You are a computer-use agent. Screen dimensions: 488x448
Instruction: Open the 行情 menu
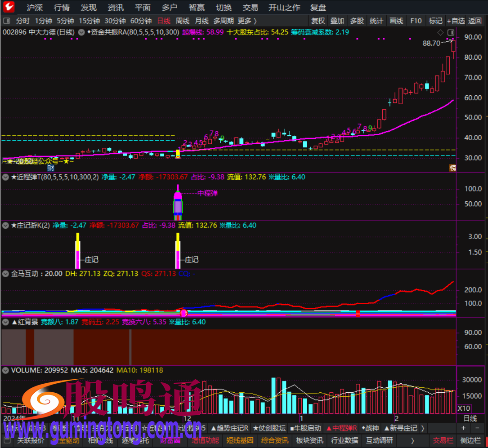pyautogui.click(x=62, y=8)
